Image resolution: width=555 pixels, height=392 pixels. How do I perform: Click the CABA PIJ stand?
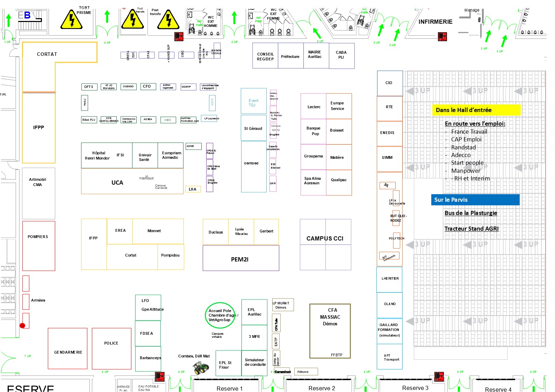[x=342, y=56]
